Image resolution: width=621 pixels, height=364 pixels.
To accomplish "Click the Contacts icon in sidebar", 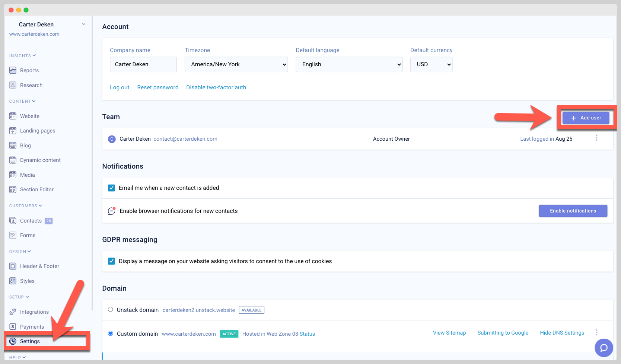I will [13, 221].
